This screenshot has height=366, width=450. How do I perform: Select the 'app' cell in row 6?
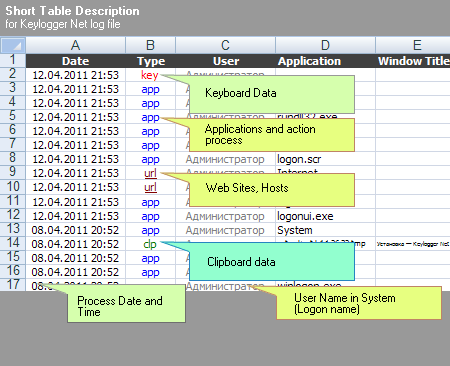(151, 131)
